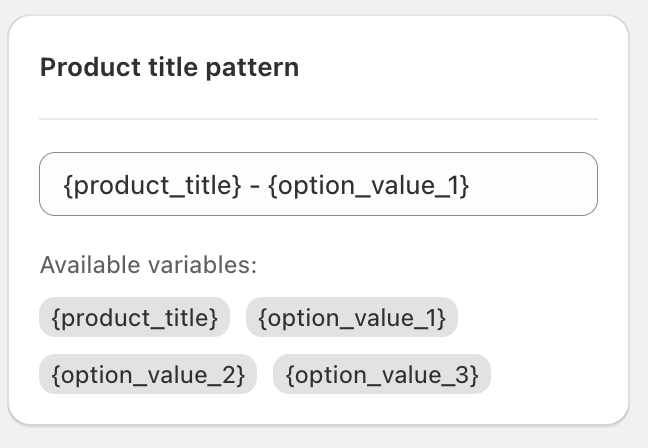This screenshot has height=448, width=648.
Task: Choose the {option_value_3} variable chip
Action: (382, 375)
